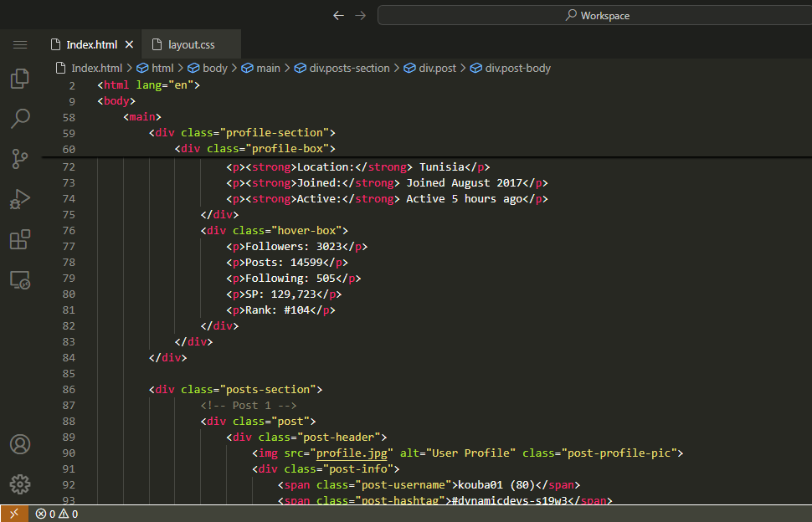Open the errors and warnings status indicator
812x522 pixels.
click(x=56, y=514)
